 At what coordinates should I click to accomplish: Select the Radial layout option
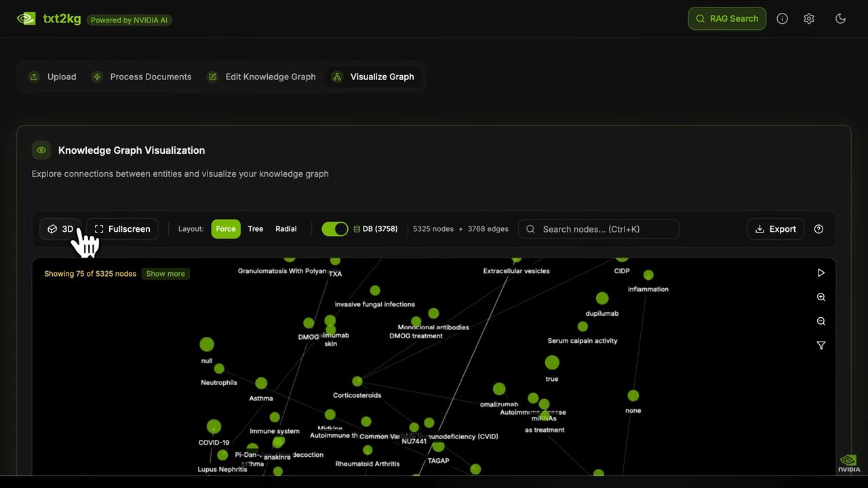(x=285, y=229)
